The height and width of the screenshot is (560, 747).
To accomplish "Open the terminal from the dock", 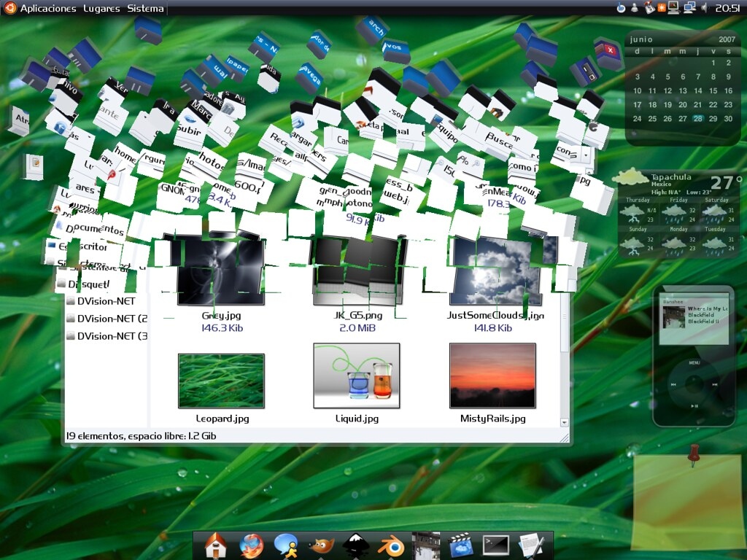I will pos(496,545).
